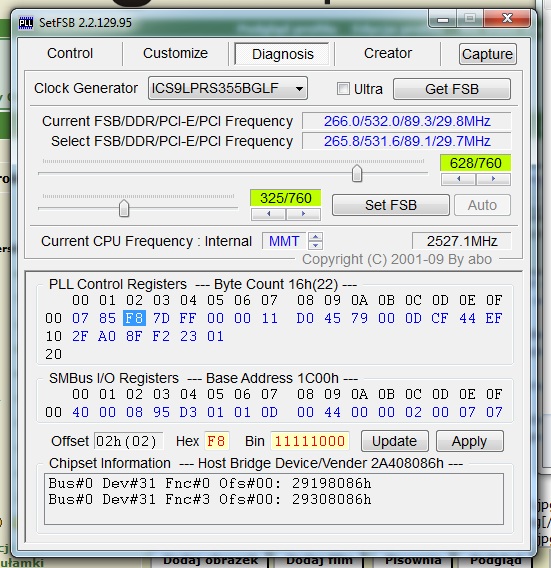Click the upper FSB slider thumb
Viewport: 551px width, 568px height.
pos(357,173)
